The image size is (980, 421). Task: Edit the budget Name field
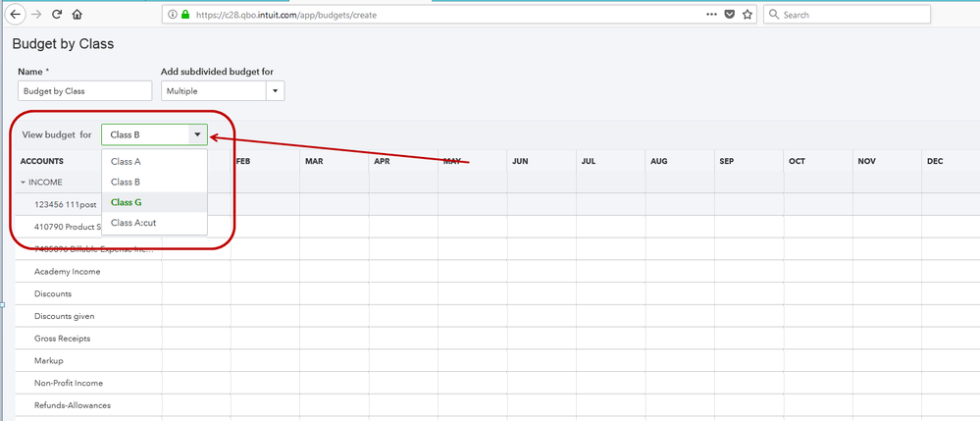click(x=85, y=90)
